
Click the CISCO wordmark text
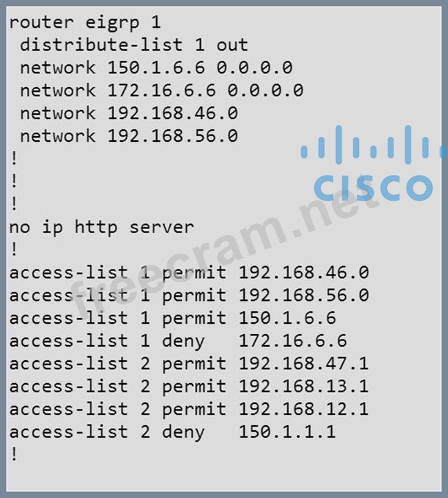tap(373, 187)
